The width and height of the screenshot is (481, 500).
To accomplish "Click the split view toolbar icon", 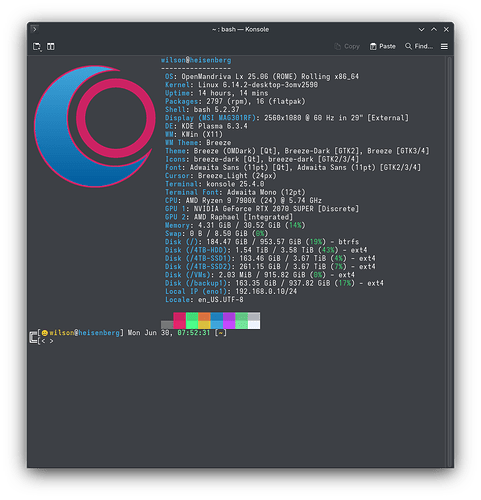I will coord(51,46).
